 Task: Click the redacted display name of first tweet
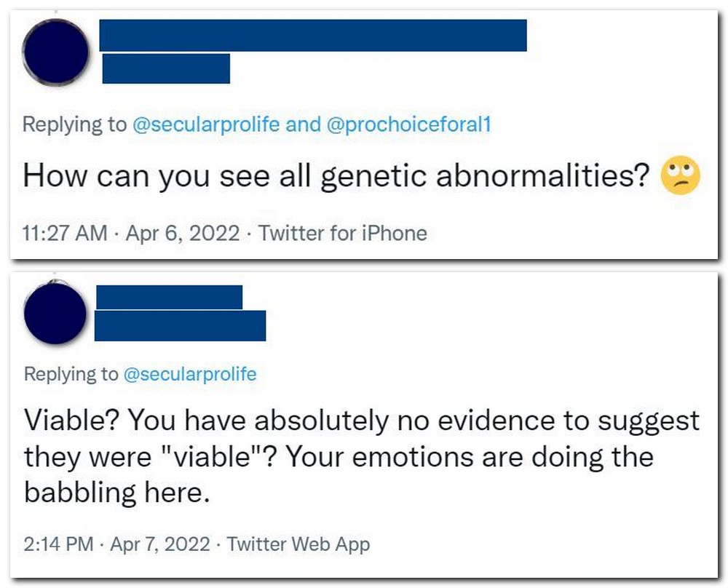tap(313, 35)
